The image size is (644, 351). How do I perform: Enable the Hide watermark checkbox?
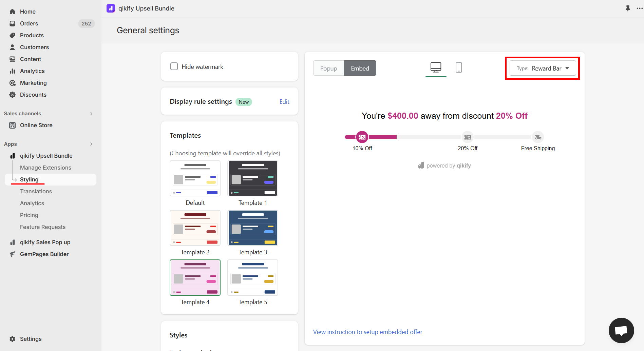[174, 66]
